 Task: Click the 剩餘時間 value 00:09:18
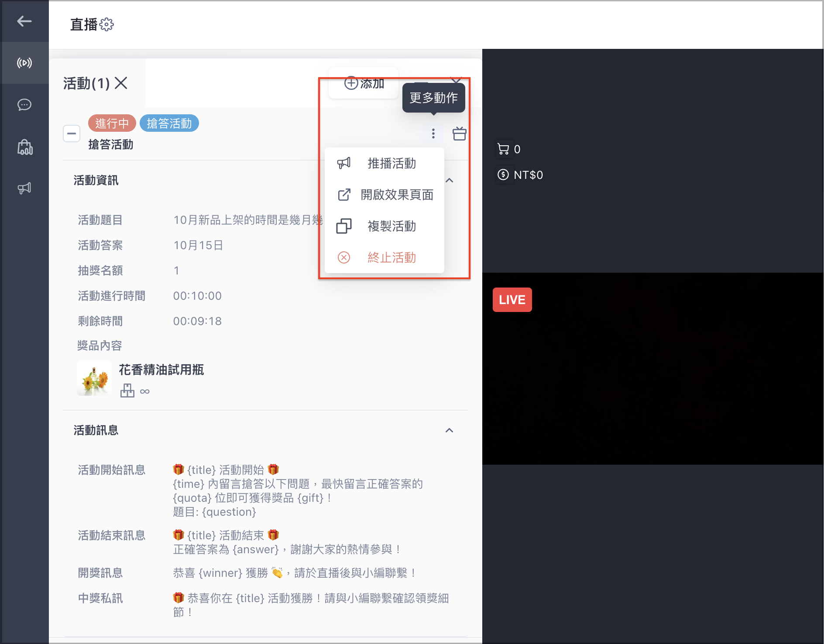point(197,321)
